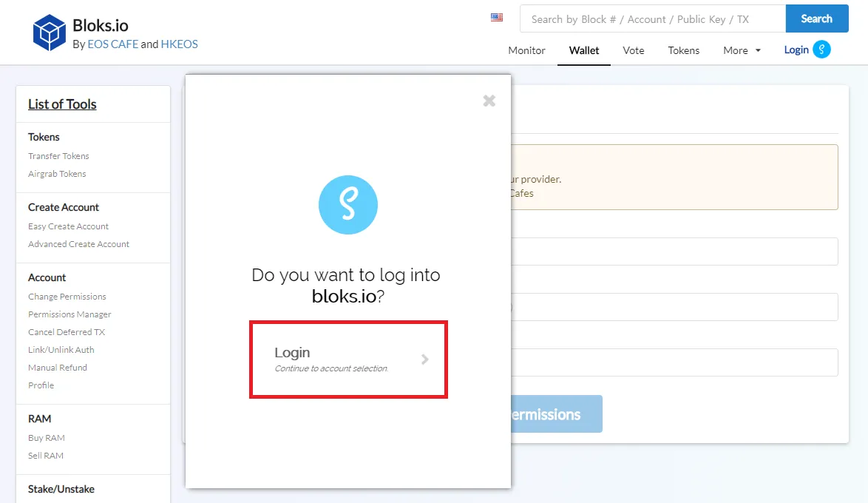This screenshot has height=503, width=868.
Task: Select Cancel Deferred TX
Action: pos(67,332)
